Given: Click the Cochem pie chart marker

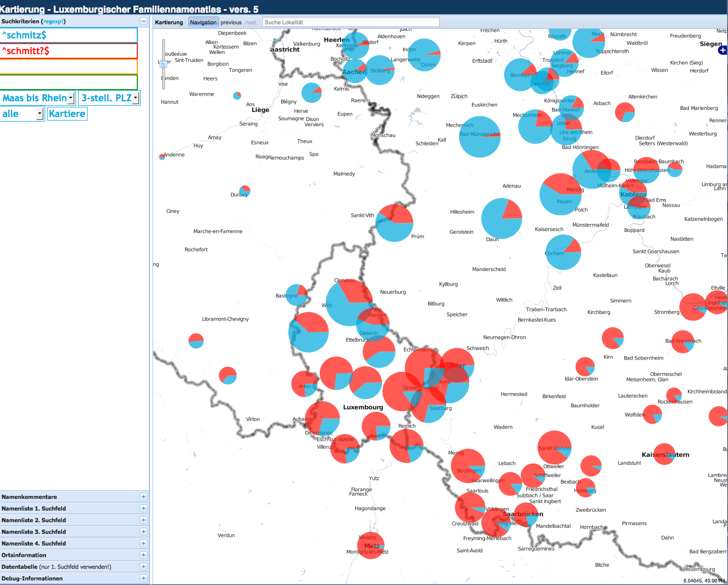Looking at the screenshot, I should [x=563, y=252].
